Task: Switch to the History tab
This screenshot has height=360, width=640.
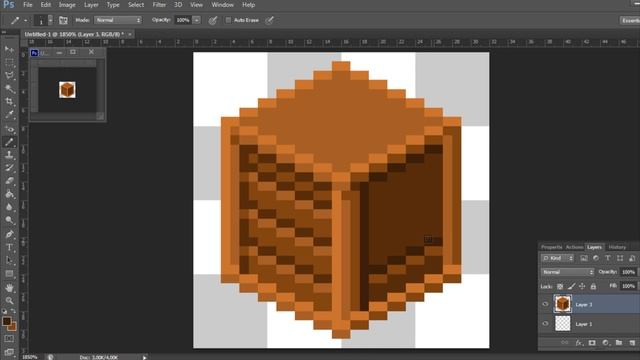Action: click(x=617, y=247)
